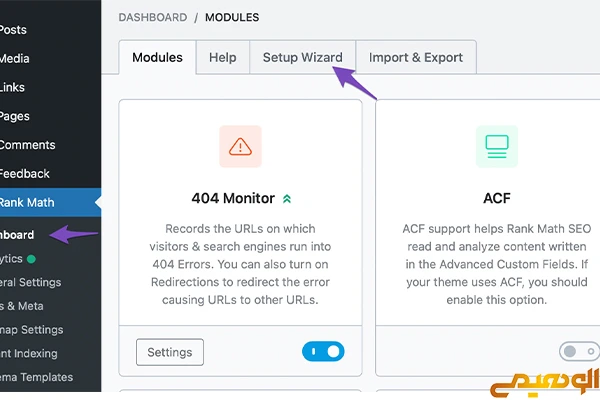Open Rank Math Dashboard submenu item
The image size is (600, 400).
[17, 235]
